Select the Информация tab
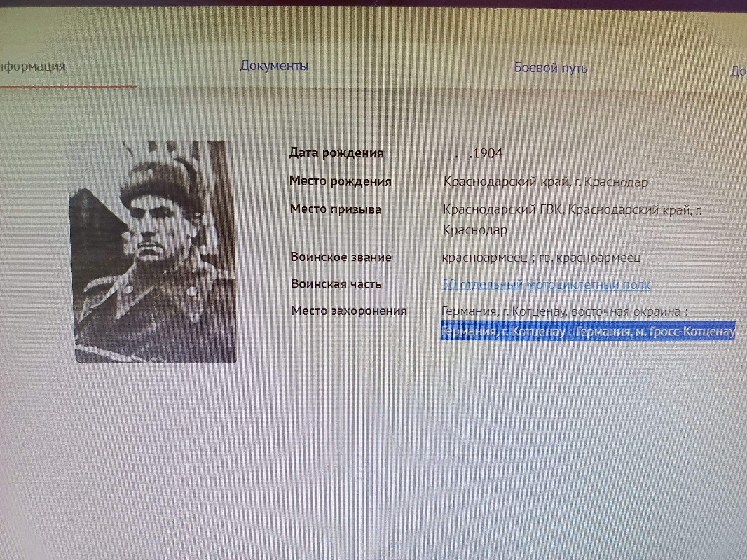The image size is (747, 560). click(x=33, y=66)
